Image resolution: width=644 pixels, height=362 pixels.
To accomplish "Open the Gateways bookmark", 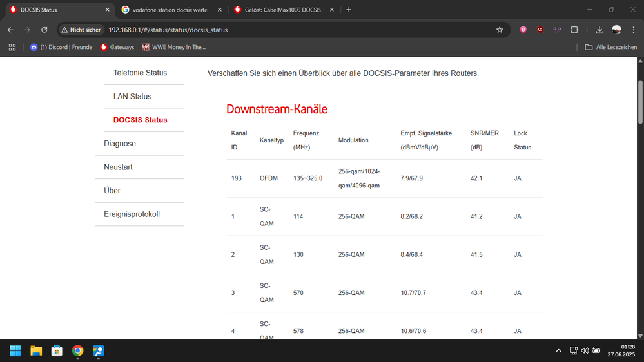I will 117,47.
